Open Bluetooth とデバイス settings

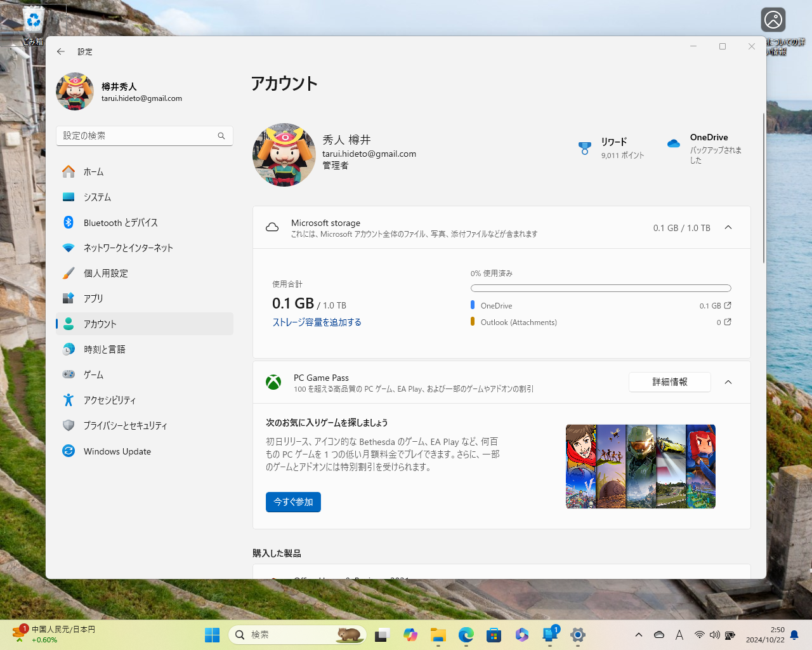[x=145, y=222]
